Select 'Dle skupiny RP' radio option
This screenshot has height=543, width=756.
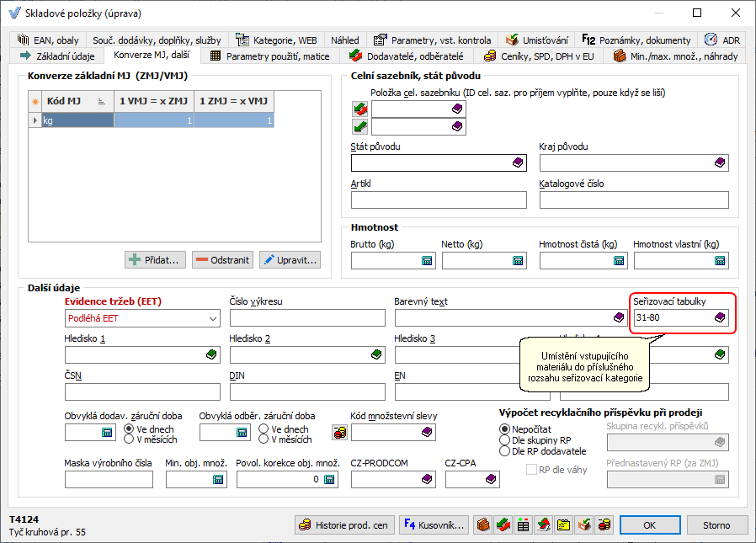click(505, 439)
